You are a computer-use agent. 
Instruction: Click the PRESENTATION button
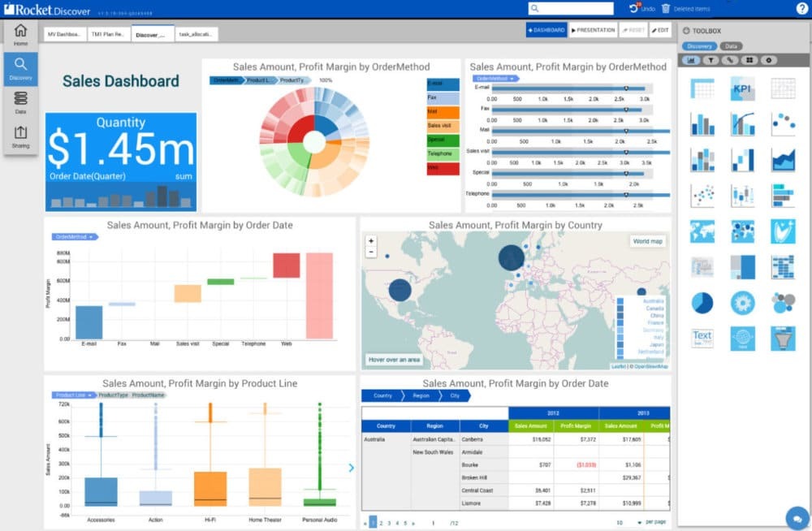pos(593,30)
